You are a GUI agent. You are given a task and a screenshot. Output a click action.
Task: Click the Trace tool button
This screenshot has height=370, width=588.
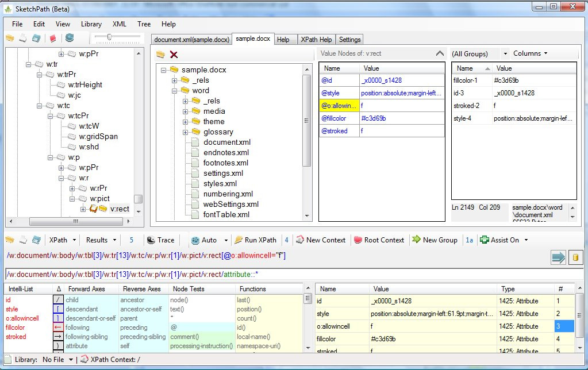point(160,240)
